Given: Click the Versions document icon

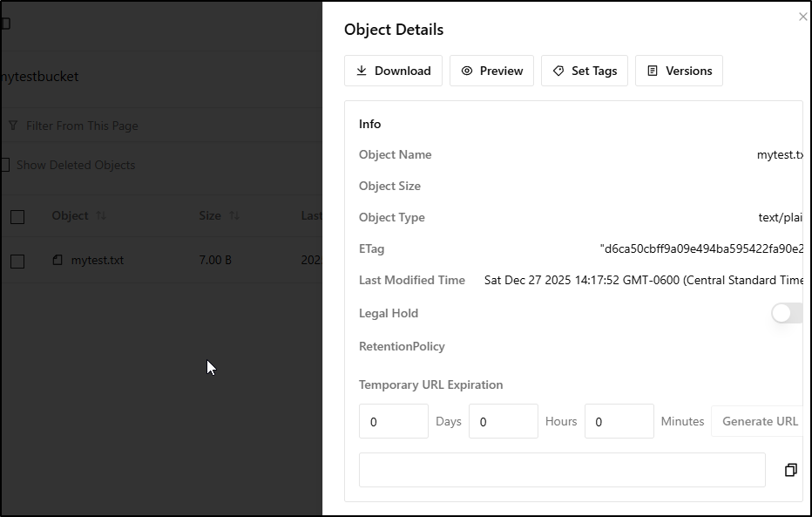Looking at the screenshot, I should pyautogui.click(x=653, y=71).
